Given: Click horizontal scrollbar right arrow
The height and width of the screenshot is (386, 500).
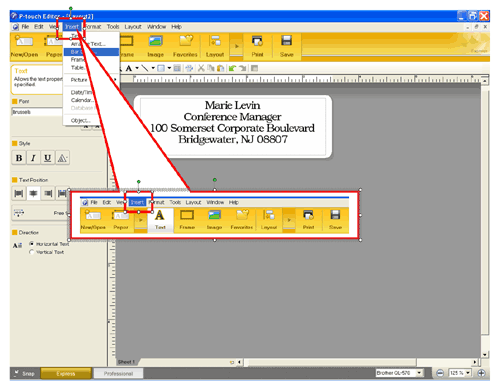Looking at the screenshot, I should point(475,362).
